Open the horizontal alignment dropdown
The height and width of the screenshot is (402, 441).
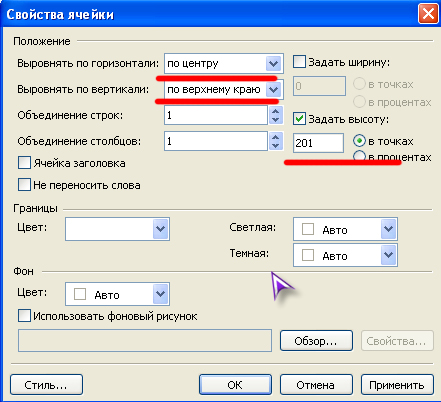coord(224,63)
